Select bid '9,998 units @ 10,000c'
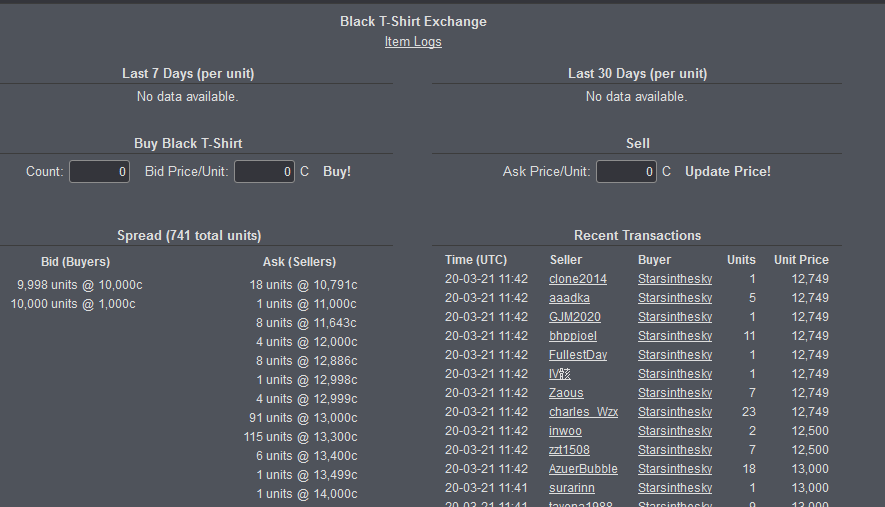The width and height of the screenshot is (885, 507). tap(80, 285)
